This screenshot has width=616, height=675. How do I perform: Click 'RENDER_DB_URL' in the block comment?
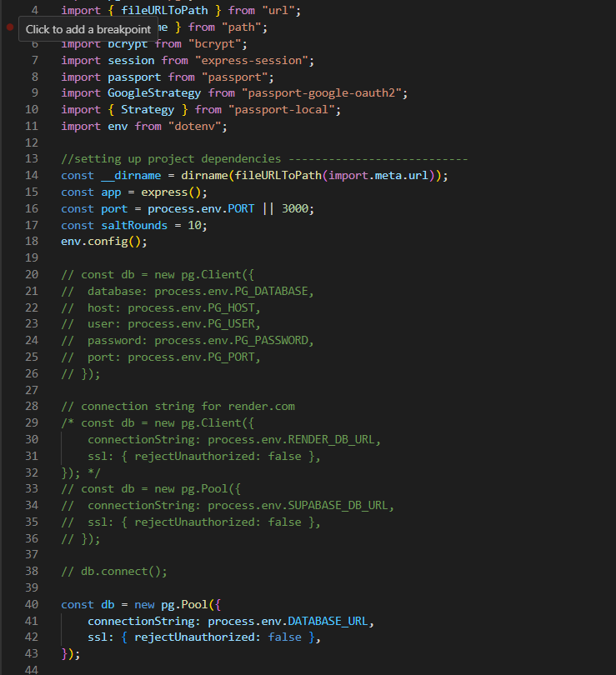332,439
